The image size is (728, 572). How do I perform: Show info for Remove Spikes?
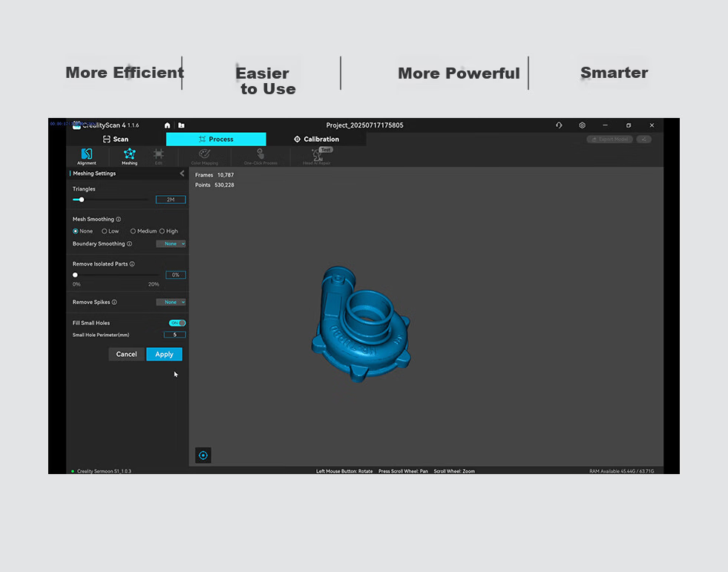[114, 302]
